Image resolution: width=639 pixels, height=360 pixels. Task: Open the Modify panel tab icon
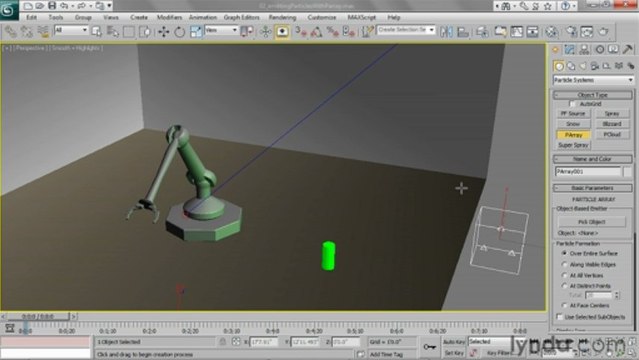pyautogui.click(x=570, y=50)
